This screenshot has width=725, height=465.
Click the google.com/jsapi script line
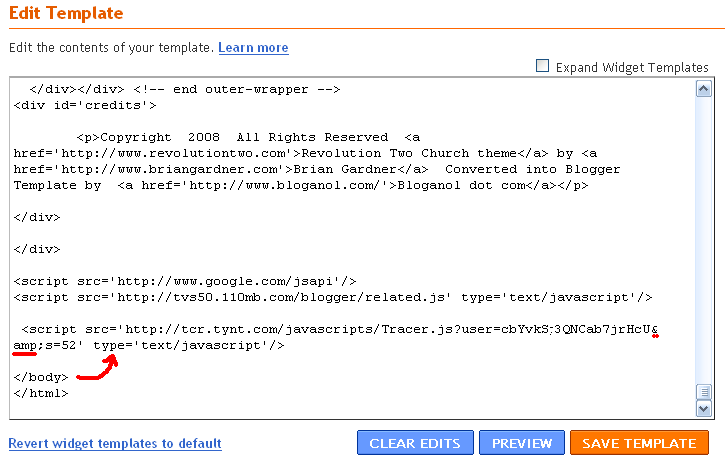tap(185, 281)
